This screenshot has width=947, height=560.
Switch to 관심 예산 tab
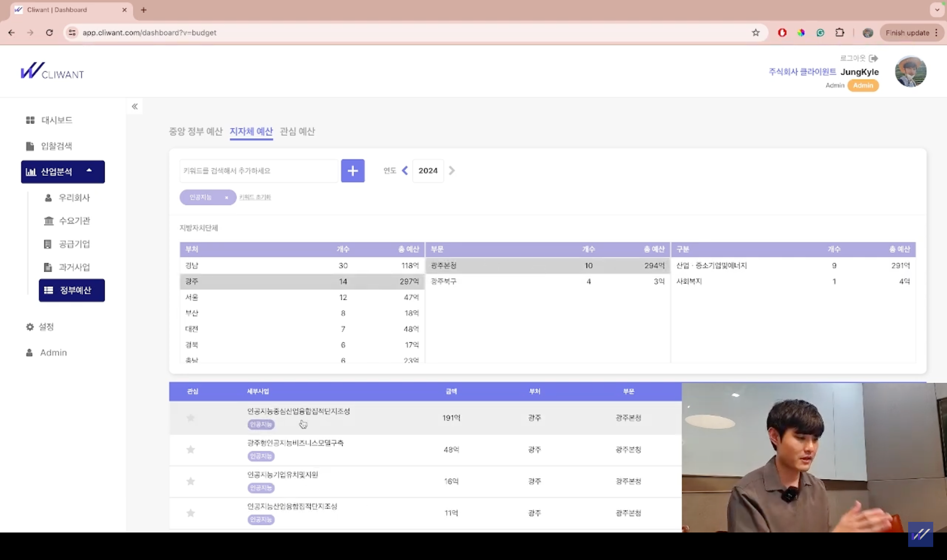tap(297, 132)
